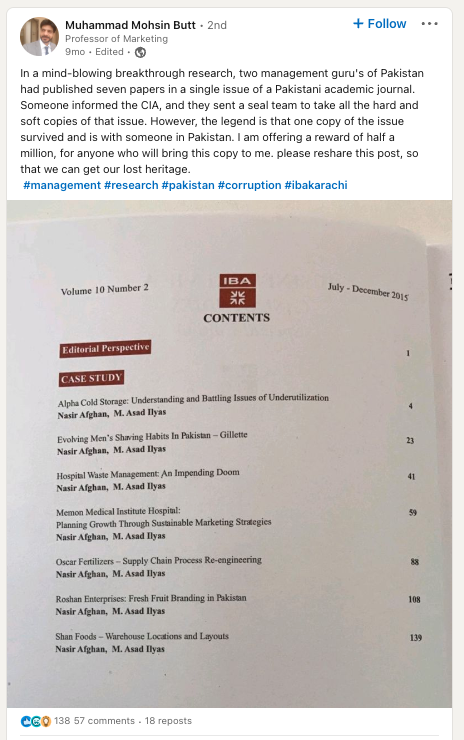Click the #ibakarachi hashtag
This screenshot has width=464, height=740.
tap(316, 185)
